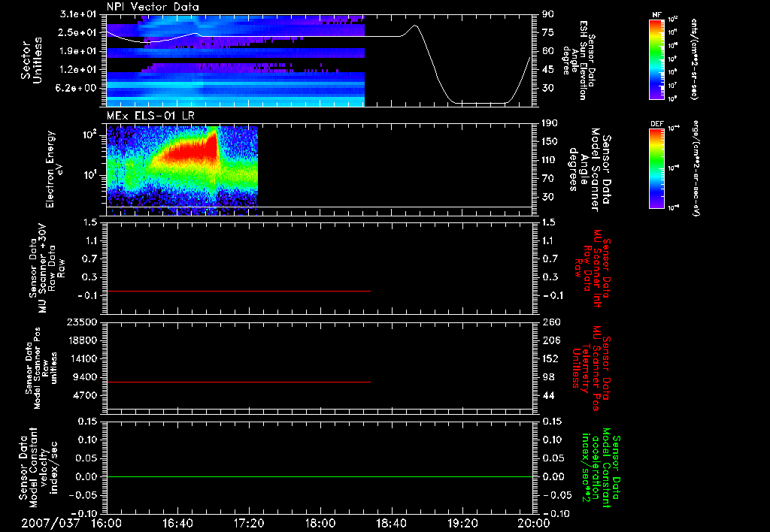
Task: Click the "1.9e+01" sector tick value
Action: pos(78,51)
